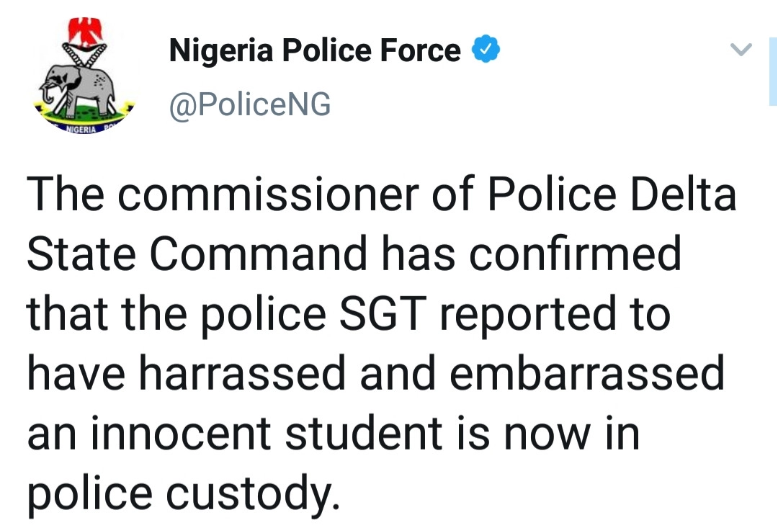Open the tweet options chevron
This screenshot has width=777, height=528.
click(740, 49)
